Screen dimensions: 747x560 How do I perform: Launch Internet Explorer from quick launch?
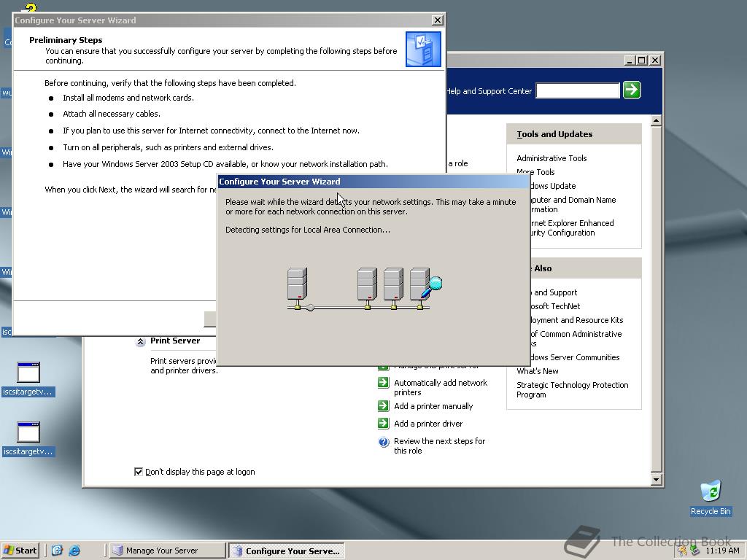click(74, 551)
